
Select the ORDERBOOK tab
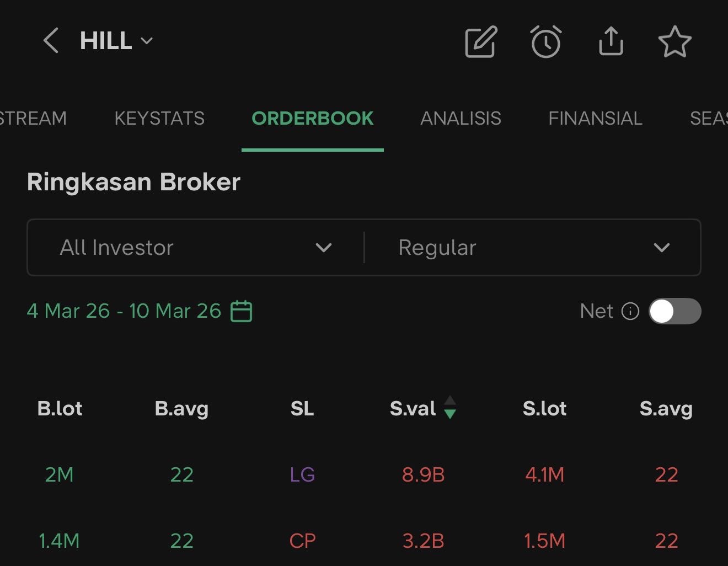click(312, 118)
